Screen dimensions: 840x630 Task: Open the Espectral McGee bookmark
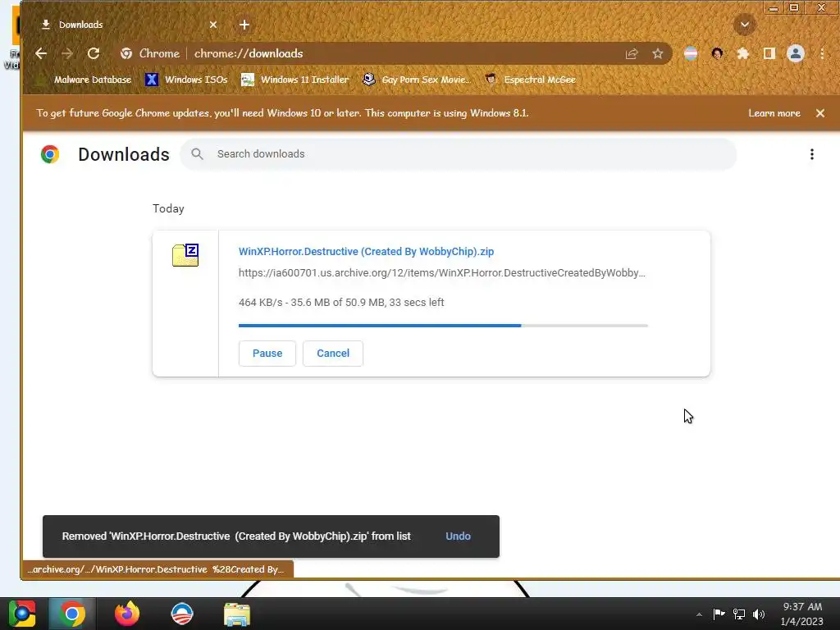[531, 80]
